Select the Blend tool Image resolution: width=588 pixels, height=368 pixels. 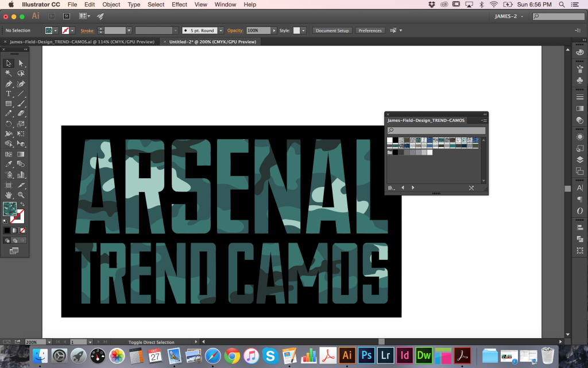click(x=21, y=164)
